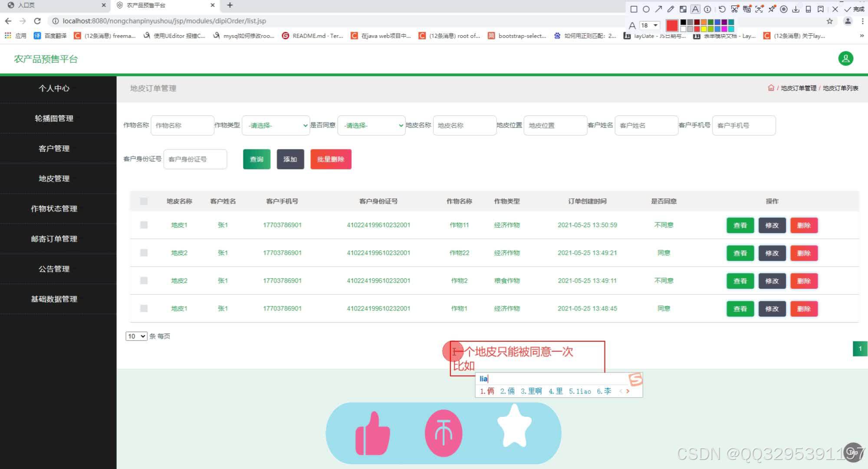The width and height of the screenshot is (868, 469).
Task: Open the 作物类型 dropdown
Action: click(x=276, y=126)
